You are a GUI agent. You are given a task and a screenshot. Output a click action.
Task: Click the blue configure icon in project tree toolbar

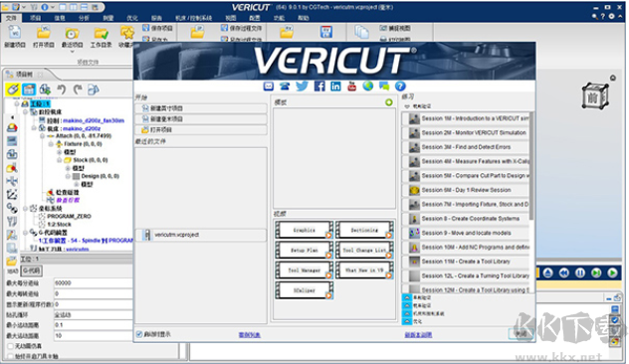point(29,89)
